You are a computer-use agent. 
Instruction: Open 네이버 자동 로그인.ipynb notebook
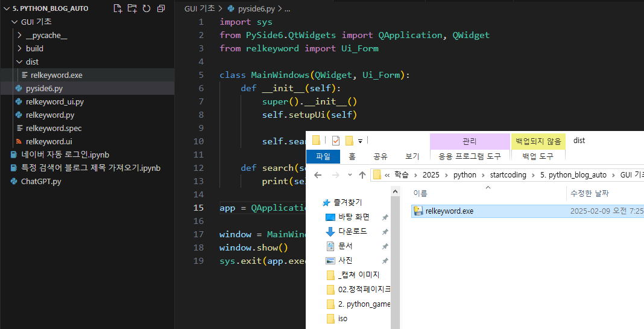point(87,155)
